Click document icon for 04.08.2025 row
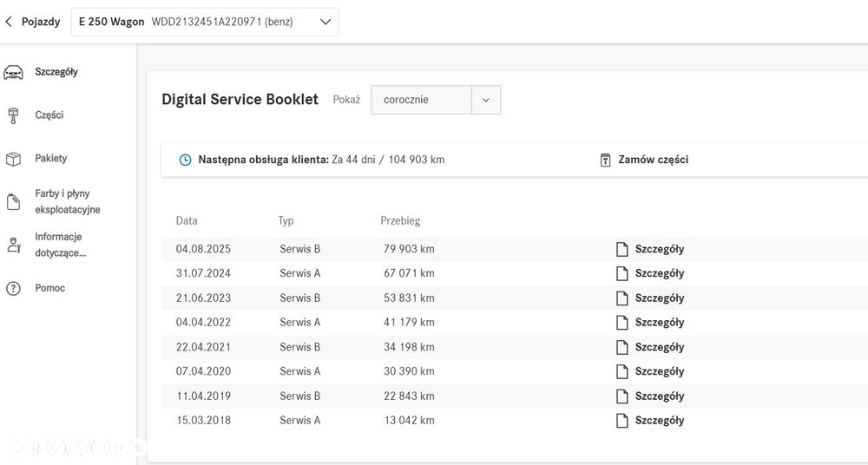The height and width of the screenshot is (465, 868). (x=622, y=249)
